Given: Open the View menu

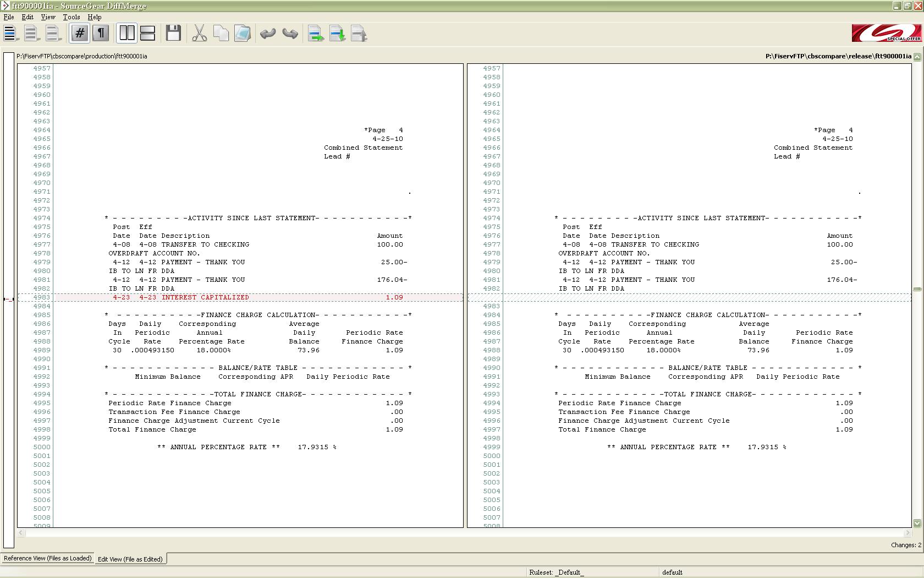Looking at the screenshot, I should point(48,17).
